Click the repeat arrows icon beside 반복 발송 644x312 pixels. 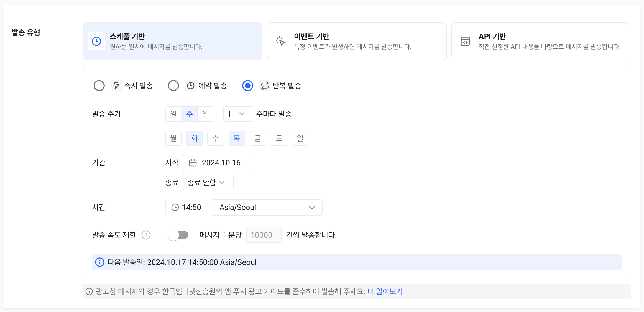click(x=265, y=86)
